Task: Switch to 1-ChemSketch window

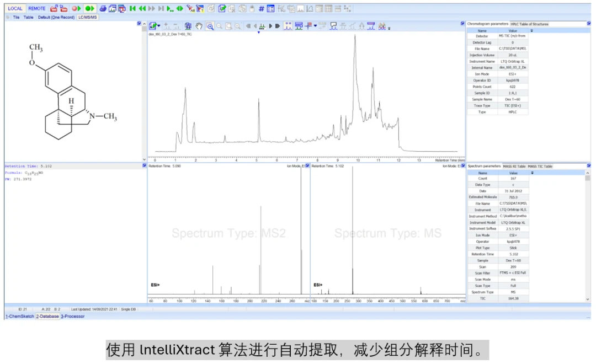Action: pyautogui.click(x=20, y=316)
